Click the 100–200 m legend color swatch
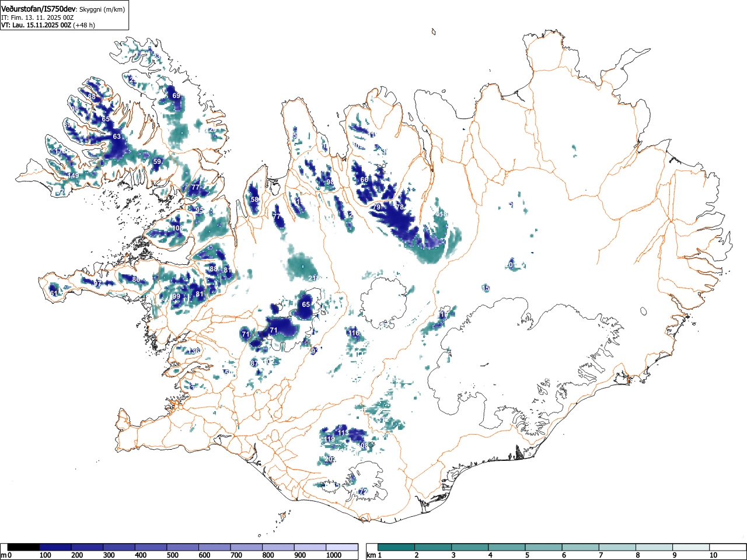The width and height of the screenshot is (747, 560). pyautogui.click(x=55, y=547)
